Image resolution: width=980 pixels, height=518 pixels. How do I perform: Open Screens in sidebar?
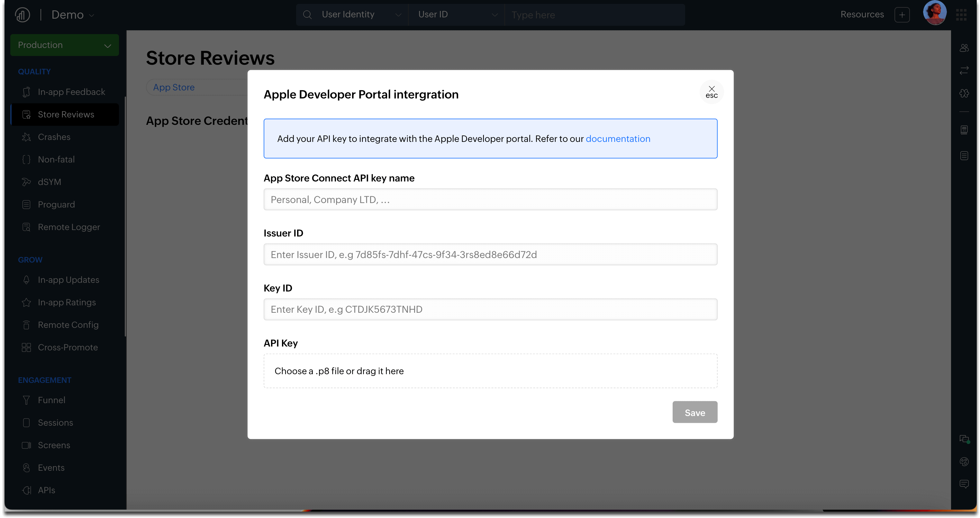click(65, 445)
